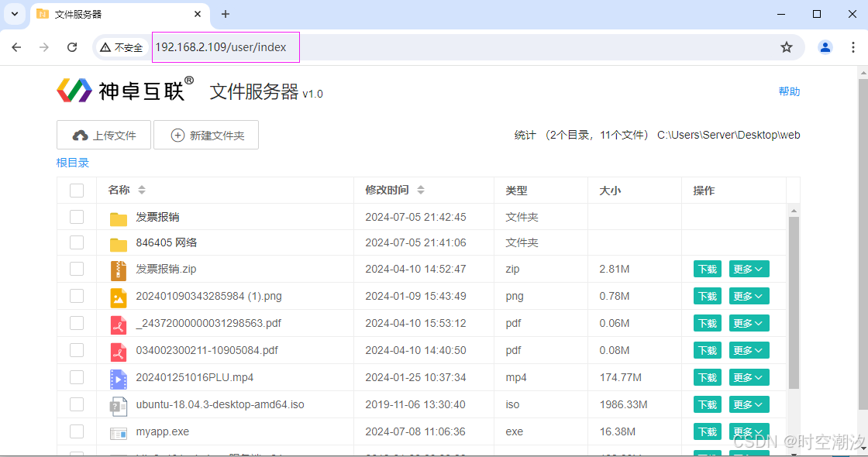Click the page vertical scrollbar thumb
868x457 pixels.
[x=863, y=245]
